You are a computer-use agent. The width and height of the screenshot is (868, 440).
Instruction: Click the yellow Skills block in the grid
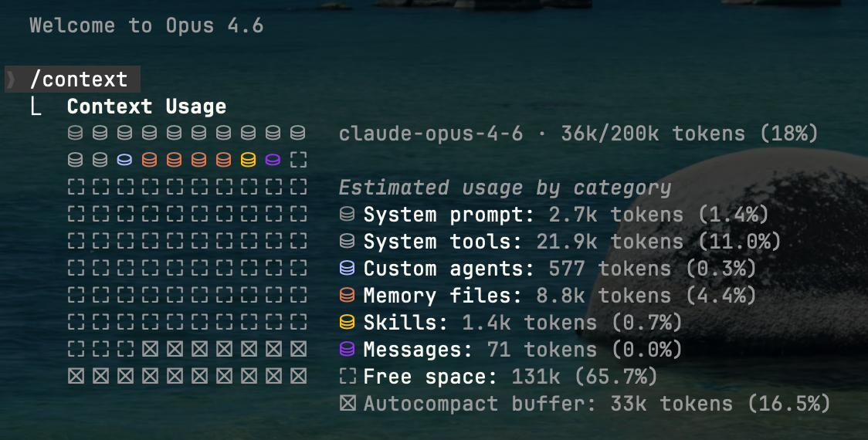click(248, 161)
